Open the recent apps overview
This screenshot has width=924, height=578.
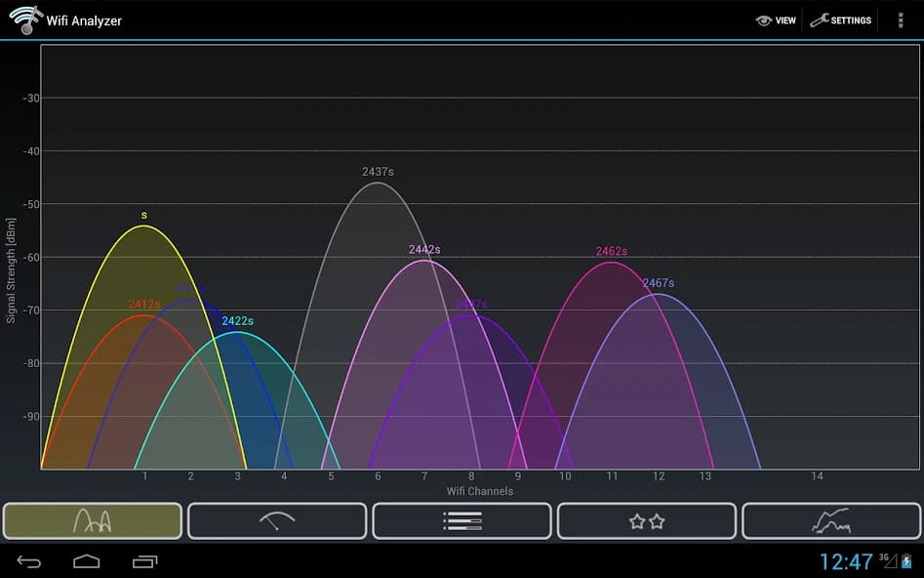click(x=144, y=561)
